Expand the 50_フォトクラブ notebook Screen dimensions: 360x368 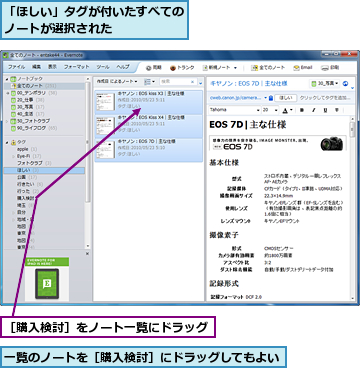tap(7, 121)
